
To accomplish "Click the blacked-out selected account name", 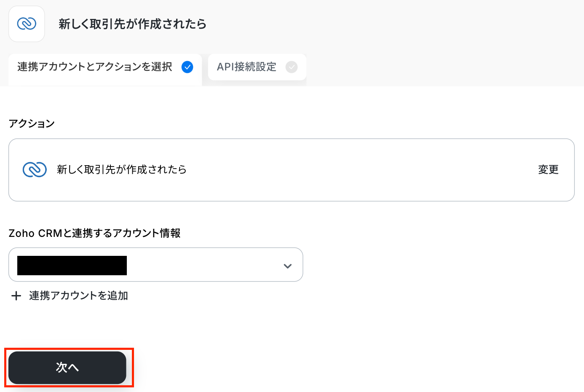I will [x=72, y=266].
